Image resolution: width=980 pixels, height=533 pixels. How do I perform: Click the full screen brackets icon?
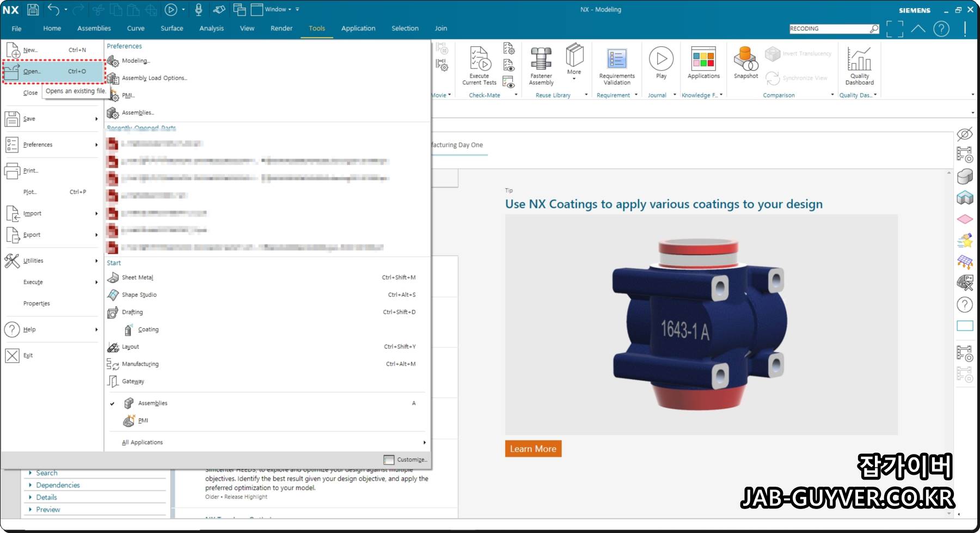(895, 29)
